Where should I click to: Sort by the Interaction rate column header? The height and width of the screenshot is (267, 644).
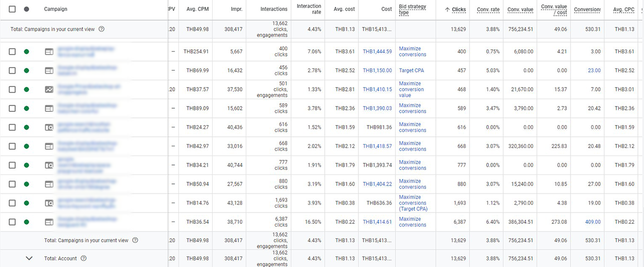(309, 9)
